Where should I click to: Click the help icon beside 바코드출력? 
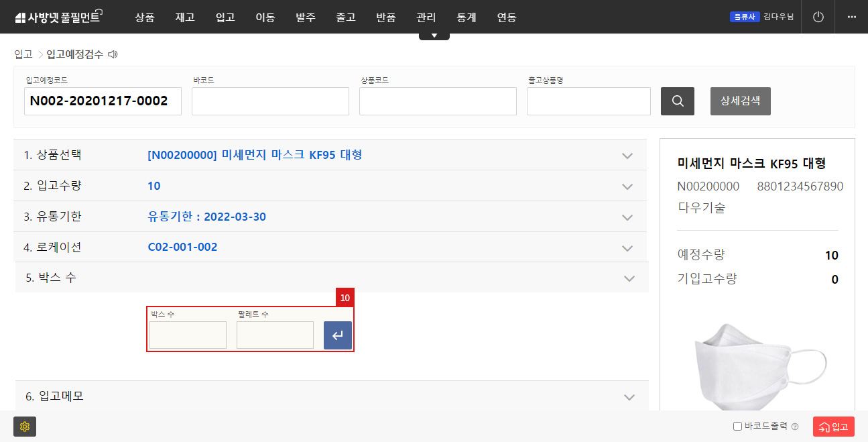[x=794, y=427]
